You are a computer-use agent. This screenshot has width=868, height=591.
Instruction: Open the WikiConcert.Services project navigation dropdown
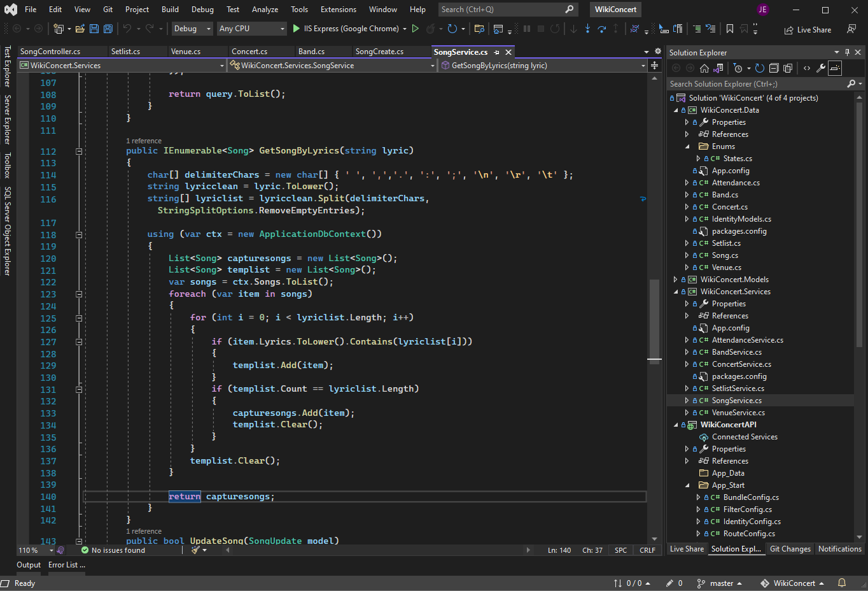[x=122, y=66]
